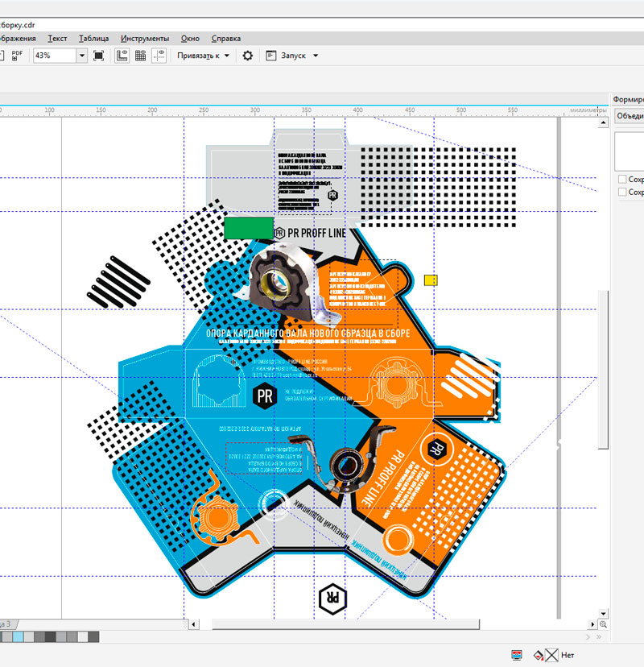644x667 pixels.
Task: Open the 43% zoom level dropdown
Action: (81, 56)
